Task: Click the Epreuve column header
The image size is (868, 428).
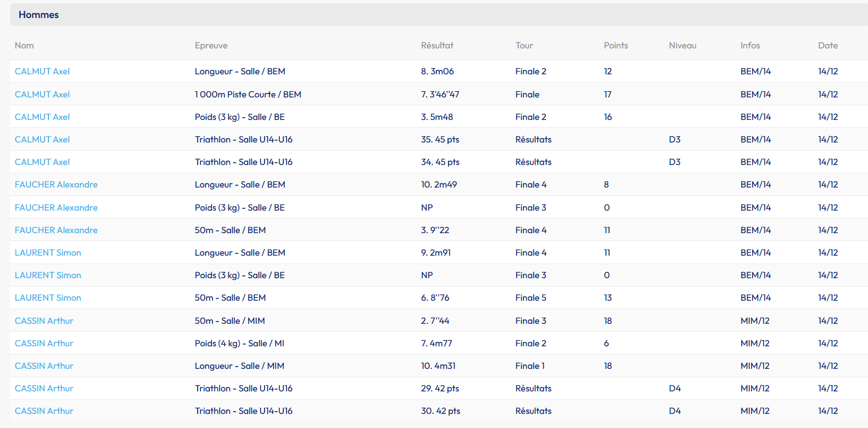Action: point(211,46)
